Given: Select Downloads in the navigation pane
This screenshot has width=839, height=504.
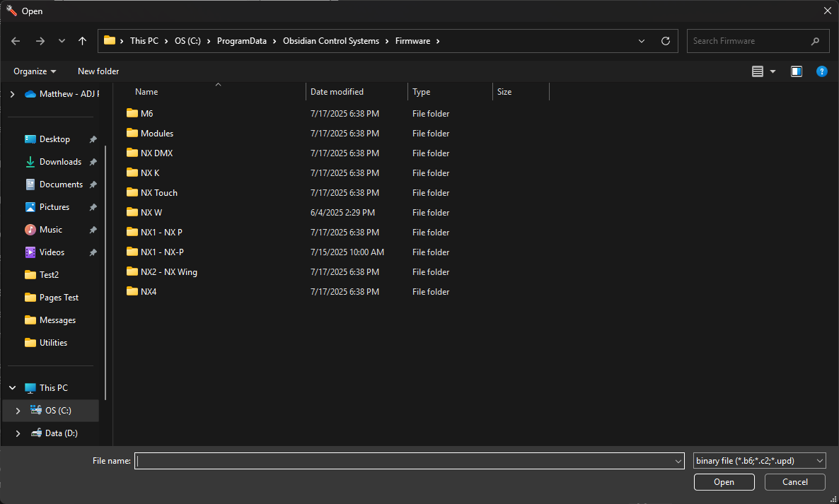Looking at the screenshot, I should [x=60, y=162].
